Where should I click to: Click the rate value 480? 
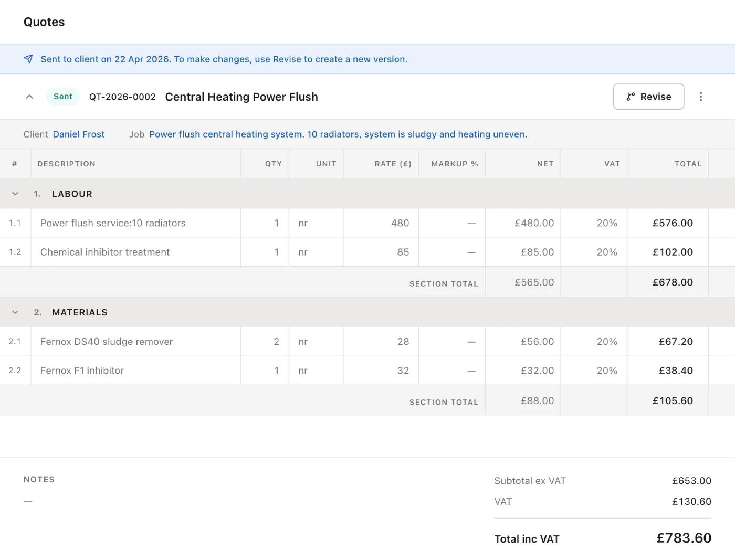(400, 223)
